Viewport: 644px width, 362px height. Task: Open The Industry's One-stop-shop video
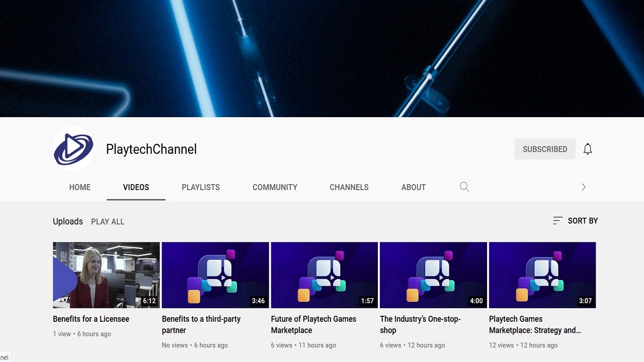420,324
